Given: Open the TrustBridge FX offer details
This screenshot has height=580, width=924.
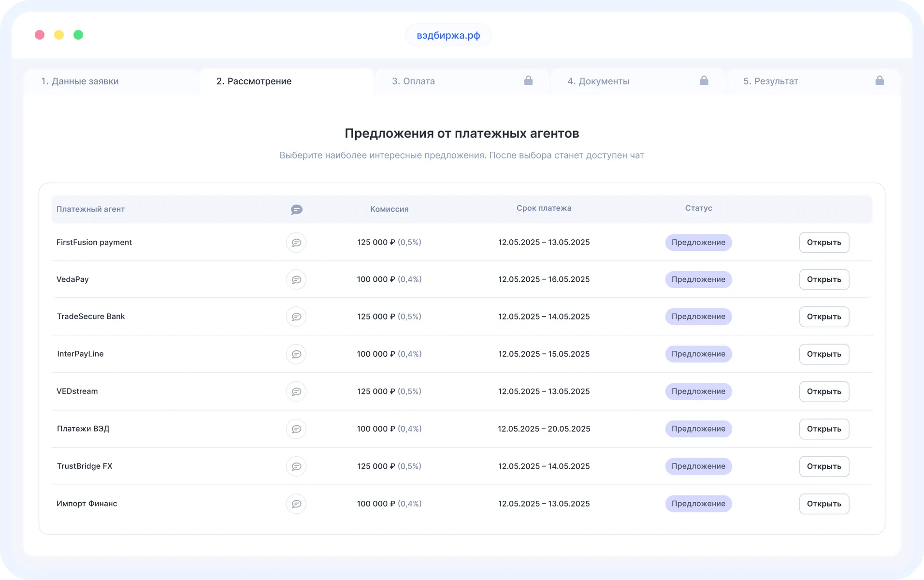Looking at the screenshot, I should click(824, 466).
